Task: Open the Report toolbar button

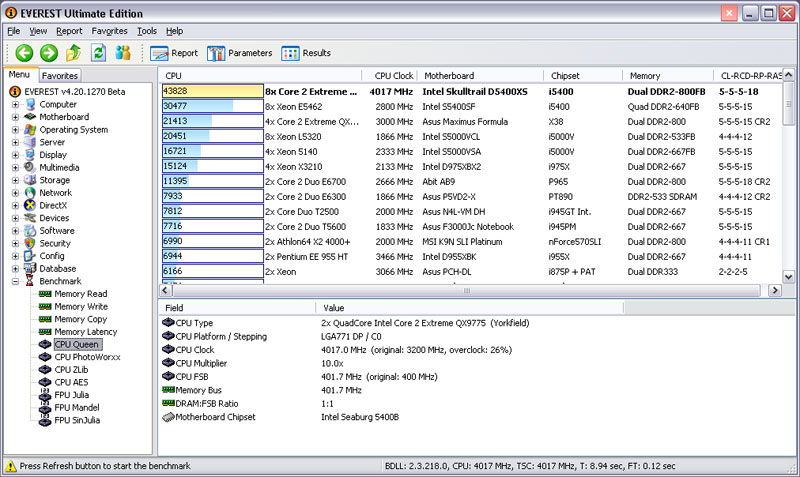Action: coord(174,53)
